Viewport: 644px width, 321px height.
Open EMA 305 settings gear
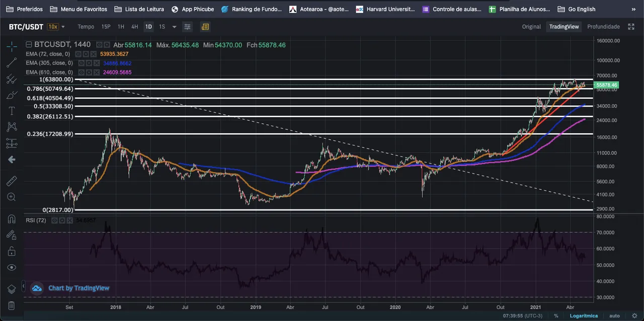tap(89, 63)
